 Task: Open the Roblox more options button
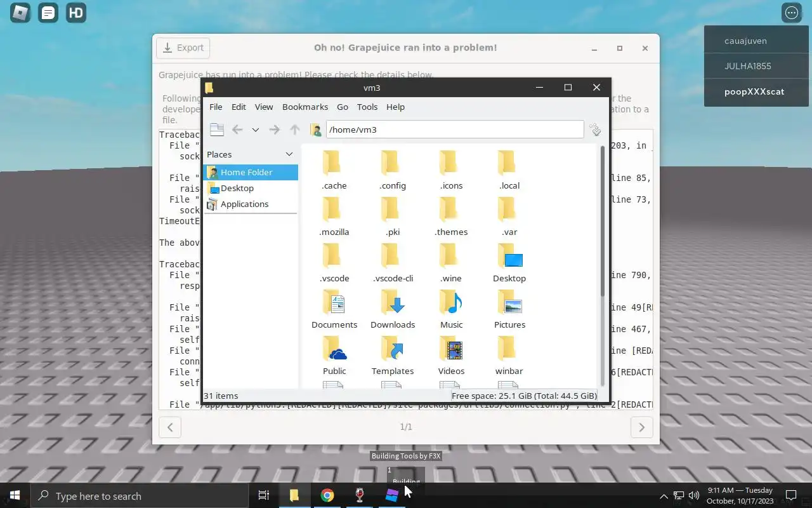pyautogui.click(x=792, y=13)
